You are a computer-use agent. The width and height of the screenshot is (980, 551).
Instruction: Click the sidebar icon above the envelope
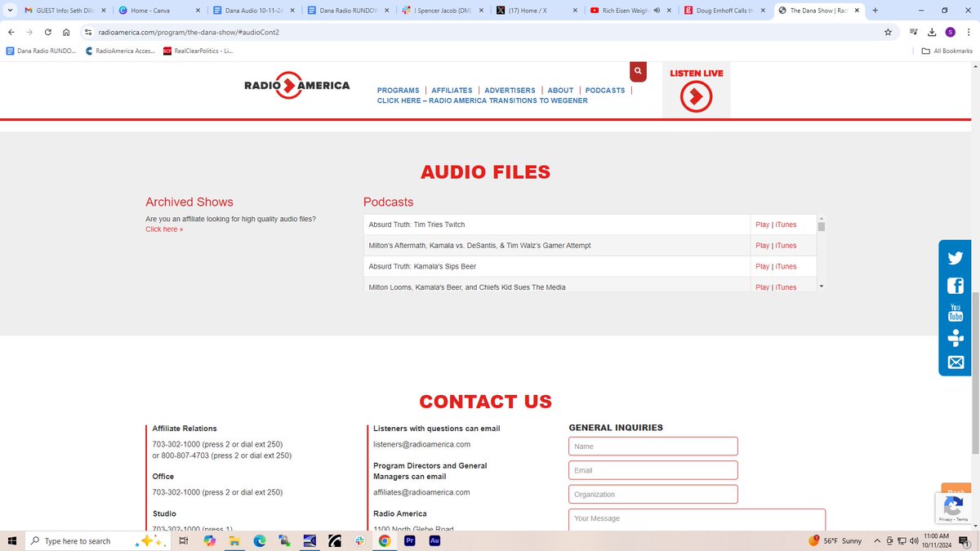click(955, 337)
